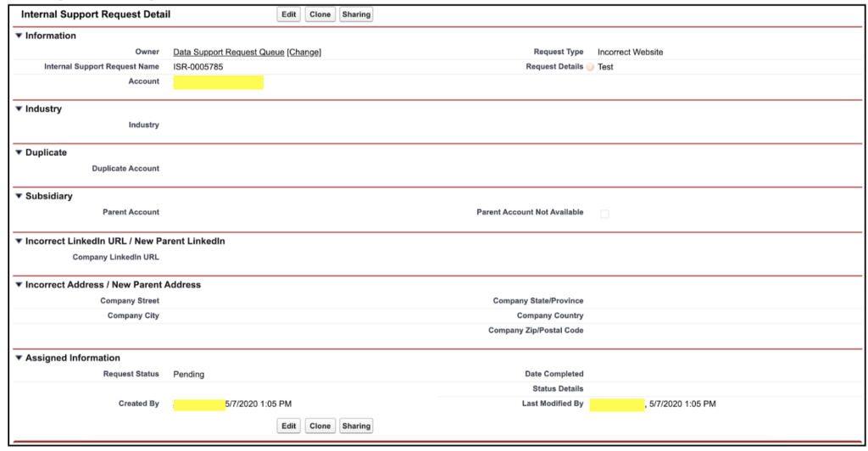Collapse the Subsidiary section
Image resolution: width=868 pixels, height=451 pixels.
click(x=19, y=197)
